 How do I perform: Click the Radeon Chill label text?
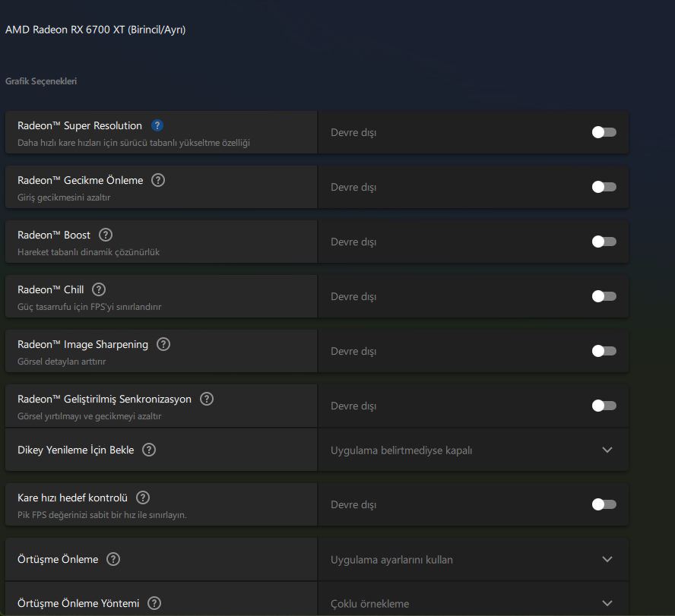click(51, 289)
